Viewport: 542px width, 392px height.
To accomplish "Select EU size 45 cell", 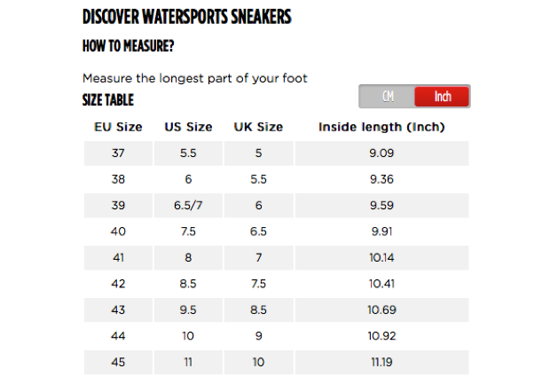I will pos(118,364).
